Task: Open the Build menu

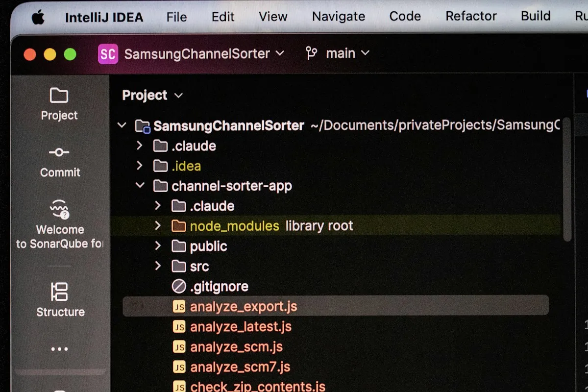Action: (x=536, y=16)
